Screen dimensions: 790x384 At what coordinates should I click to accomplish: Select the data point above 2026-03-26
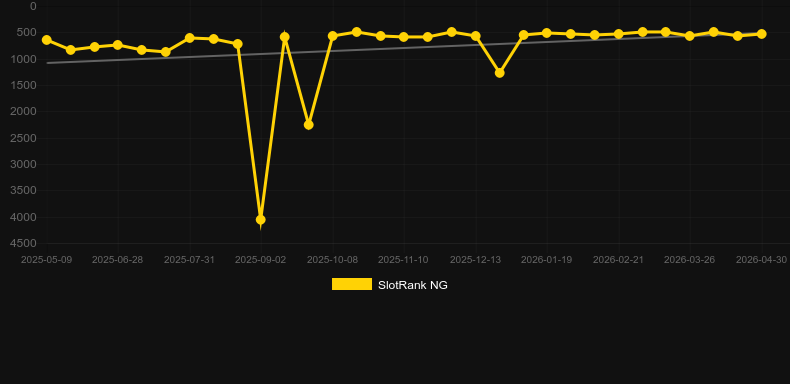[x=690, y=36]
